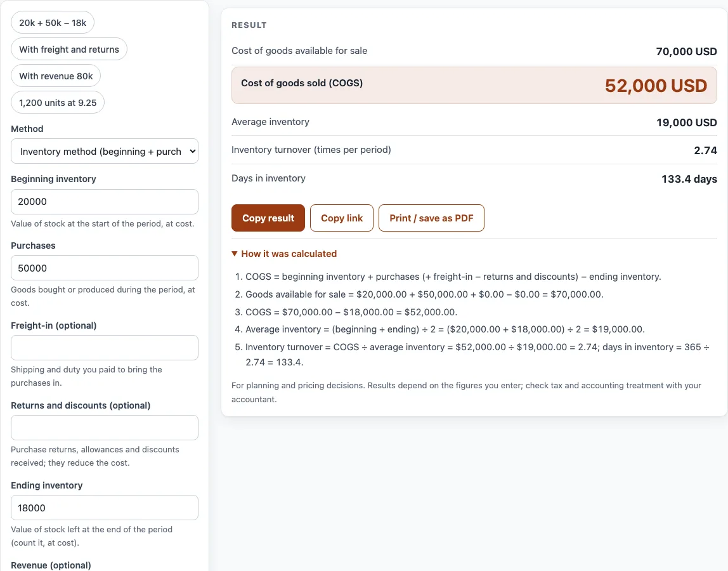Click step 3 'COGS = $70,000.00 – $18,000.00'

[351, 312]
